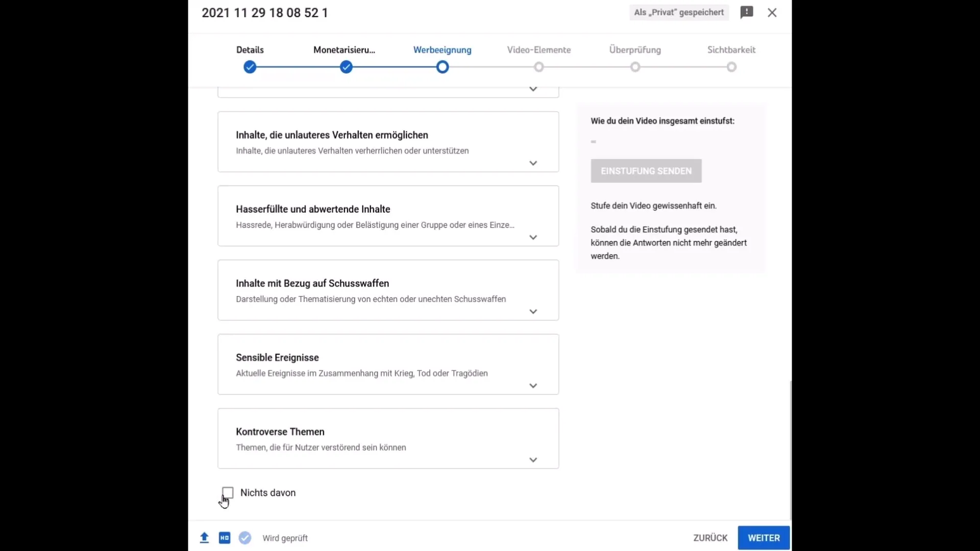Screen dimensions: 980x551
Task: Click the Monetarisierung completed checkmark icon
Action: click(x=346, y=67)
